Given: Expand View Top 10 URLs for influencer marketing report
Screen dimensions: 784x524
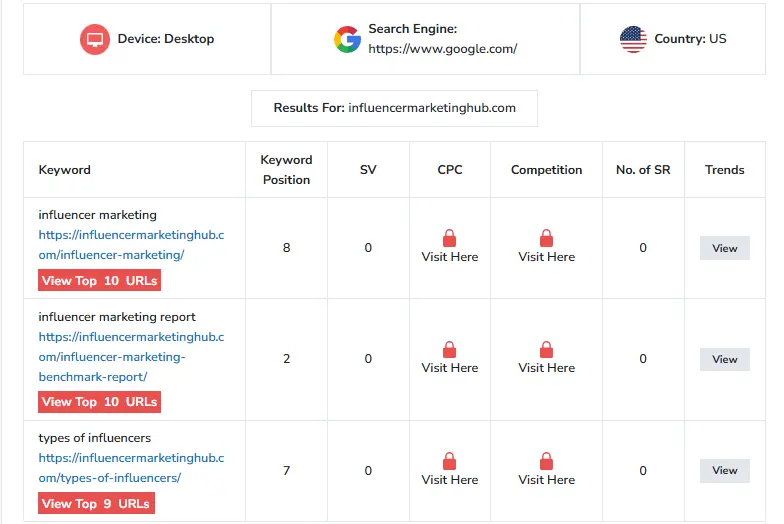Looking at the screenshot, I should click(99, 402).
